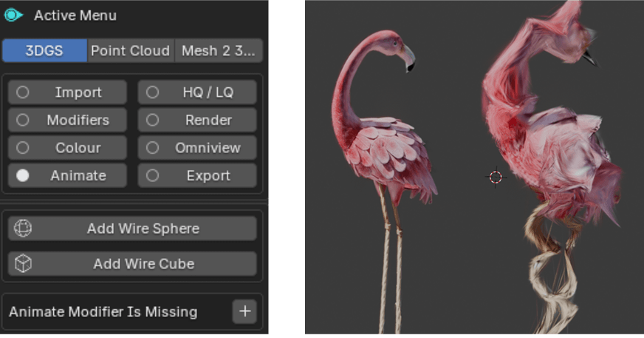Open the Point Cloud tab

pos(130,50)
